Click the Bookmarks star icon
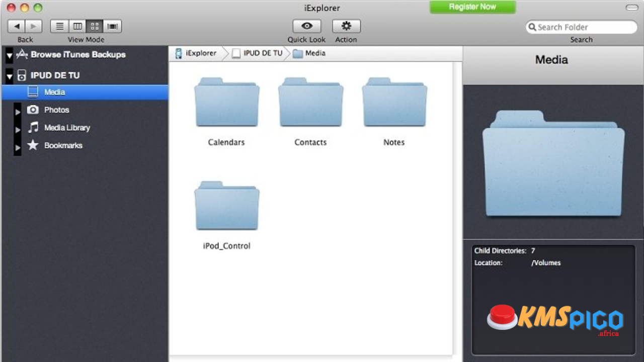The width and height of the screenshot is (644, 362). [33, 145]
